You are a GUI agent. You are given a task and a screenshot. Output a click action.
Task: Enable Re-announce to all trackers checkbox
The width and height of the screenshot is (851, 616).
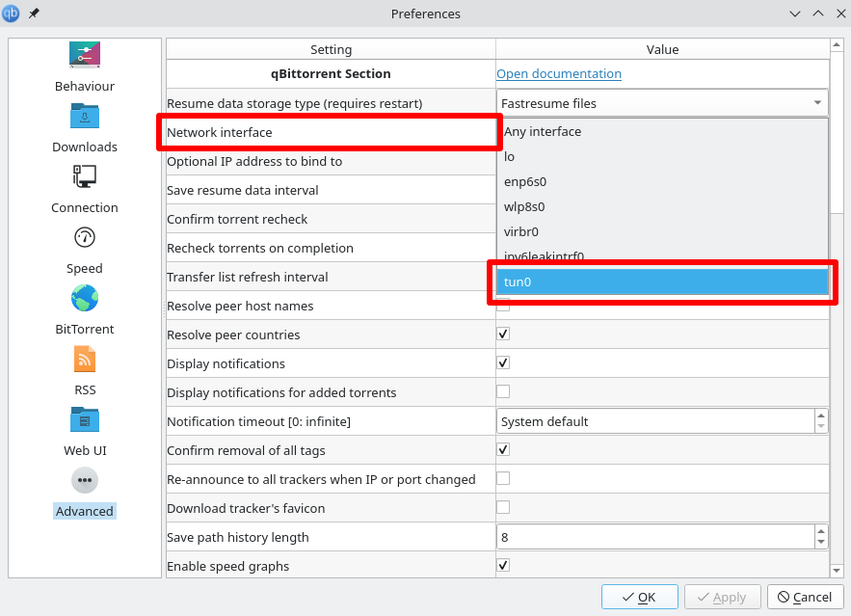(503, 478)
